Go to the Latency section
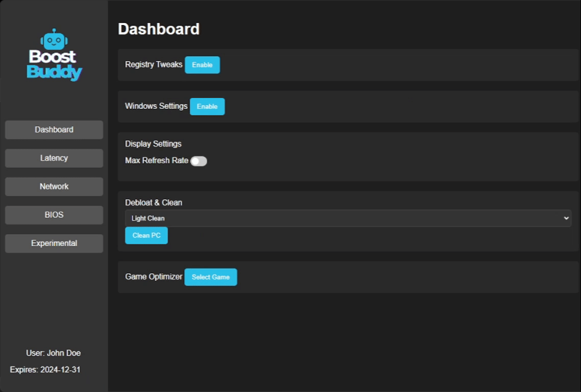The width and height of the screenshot is (581, 392). (x=54, y=158)
